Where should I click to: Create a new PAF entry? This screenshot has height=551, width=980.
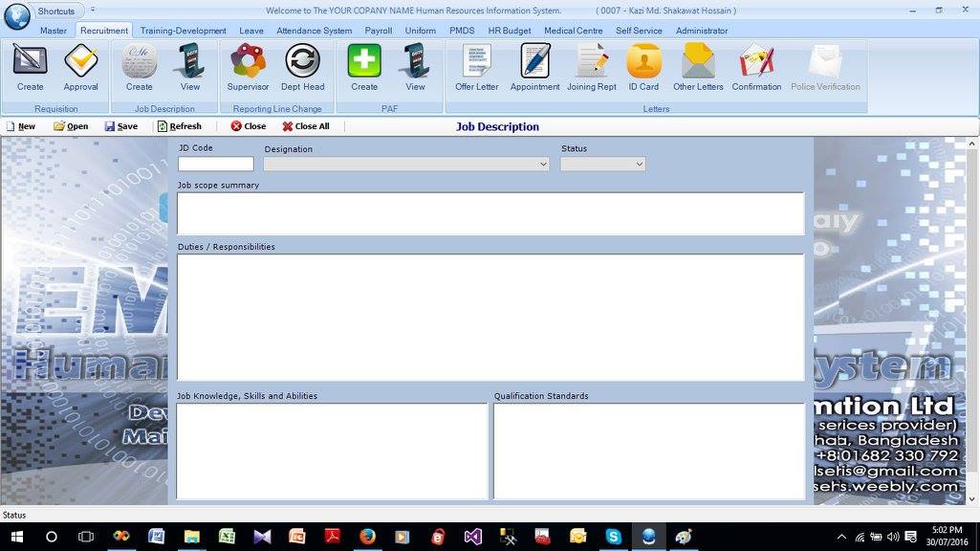coord(363,68)
